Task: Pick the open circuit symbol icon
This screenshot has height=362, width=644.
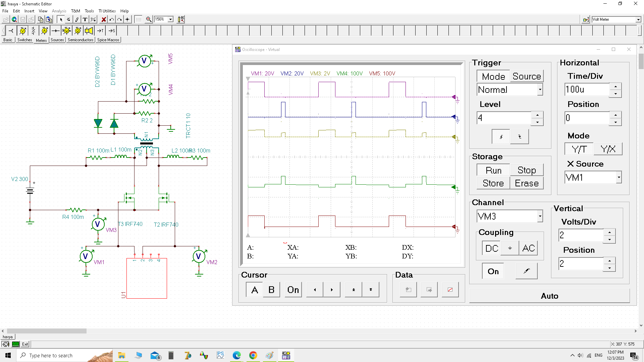Action: click(34, 31)
